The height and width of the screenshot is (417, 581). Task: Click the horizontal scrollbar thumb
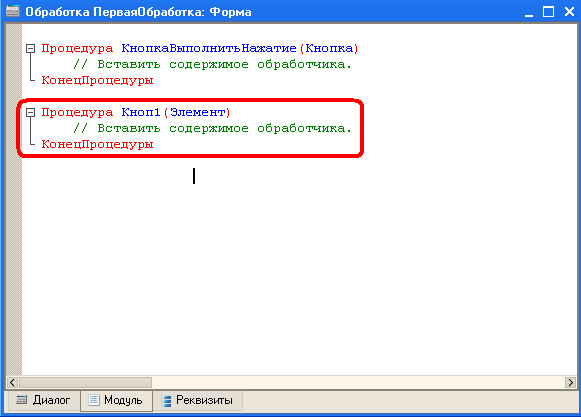[85, 382]
